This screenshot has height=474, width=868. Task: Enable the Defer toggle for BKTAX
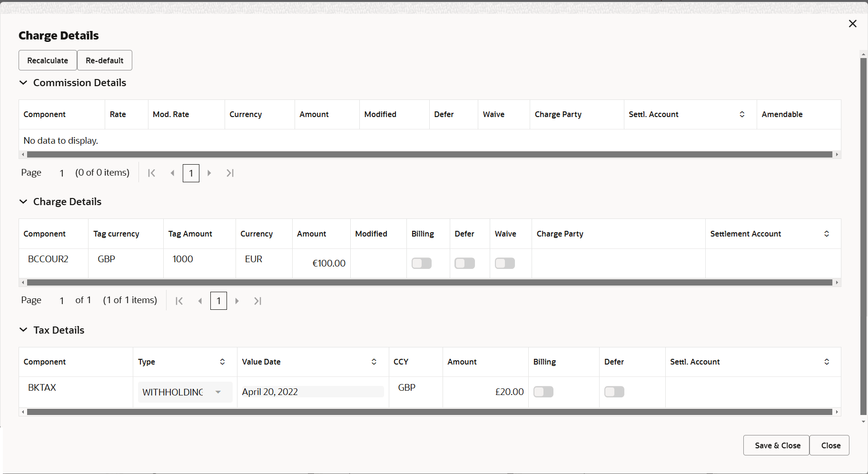click(x=614, y=391)
